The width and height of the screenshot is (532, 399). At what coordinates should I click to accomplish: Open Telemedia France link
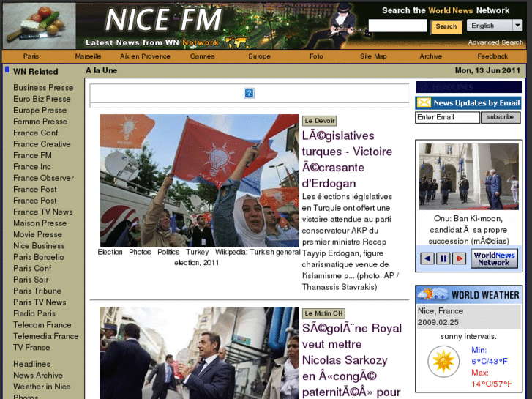(x=46, y=336)
